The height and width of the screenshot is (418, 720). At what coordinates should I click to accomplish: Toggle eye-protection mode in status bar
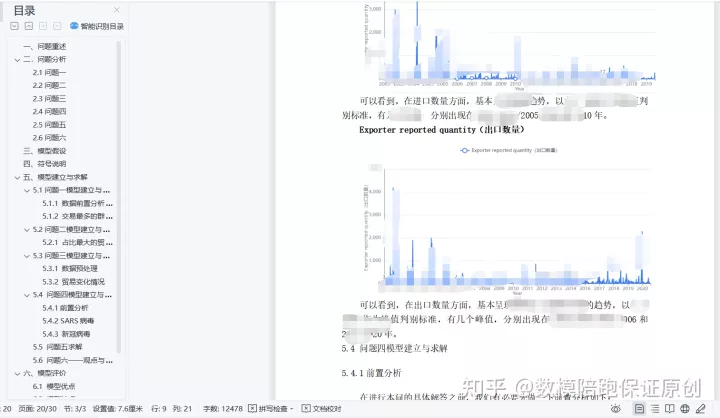[x=616, y=409]
